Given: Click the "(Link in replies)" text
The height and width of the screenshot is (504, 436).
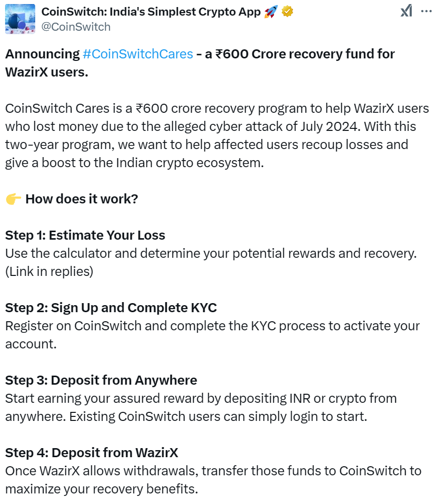Looking at the screenshot, I should (49, 271).
